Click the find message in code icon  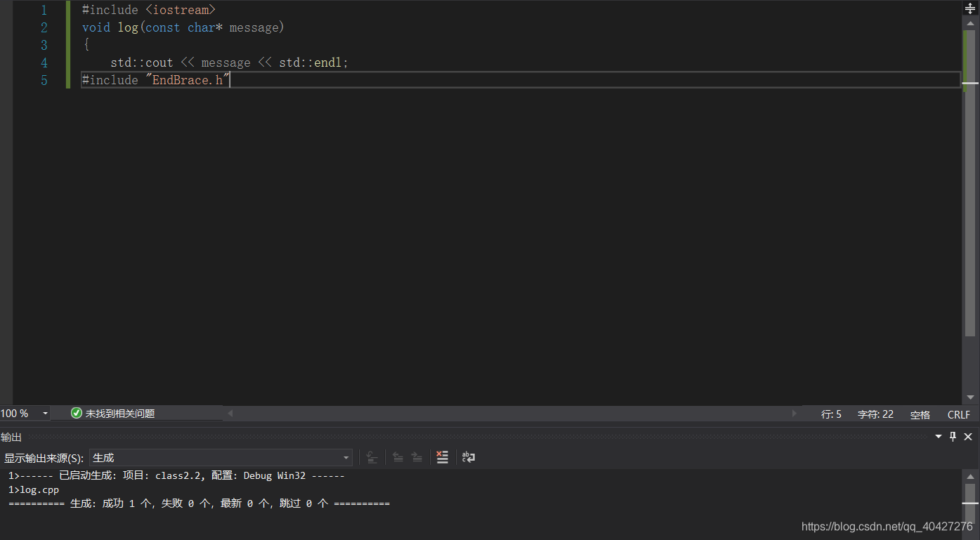tap(372, 457)
